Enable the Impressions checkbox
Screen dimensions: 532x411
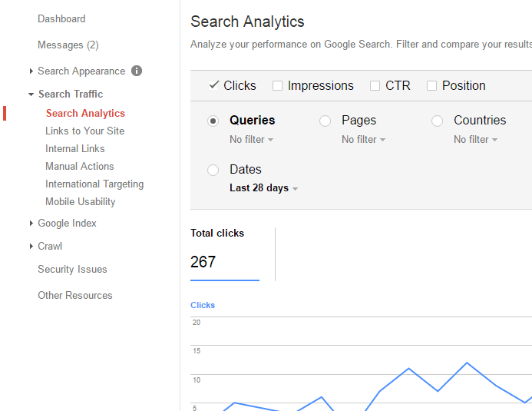(x=278, y=86)
